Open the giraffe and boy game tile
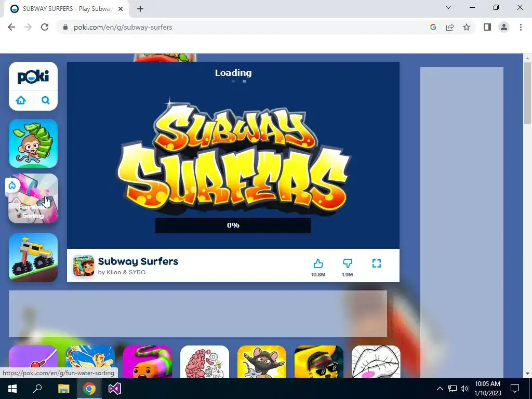Image resolution: width=532 pixels, height=399 pixels. [x=90, y=362]
